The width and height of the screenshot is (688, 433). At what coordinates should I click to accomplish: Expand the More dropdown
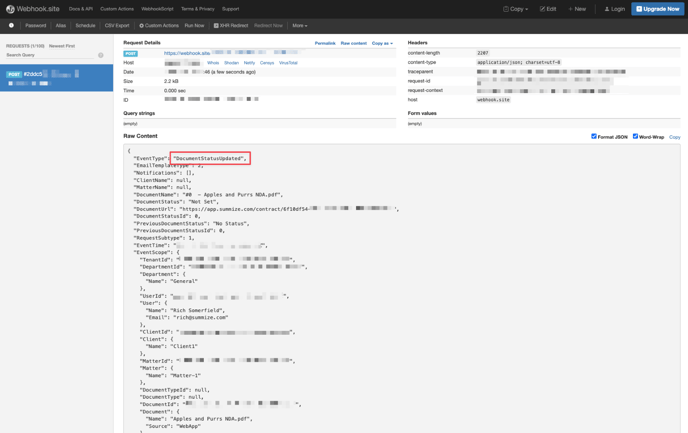click(300, 25)
